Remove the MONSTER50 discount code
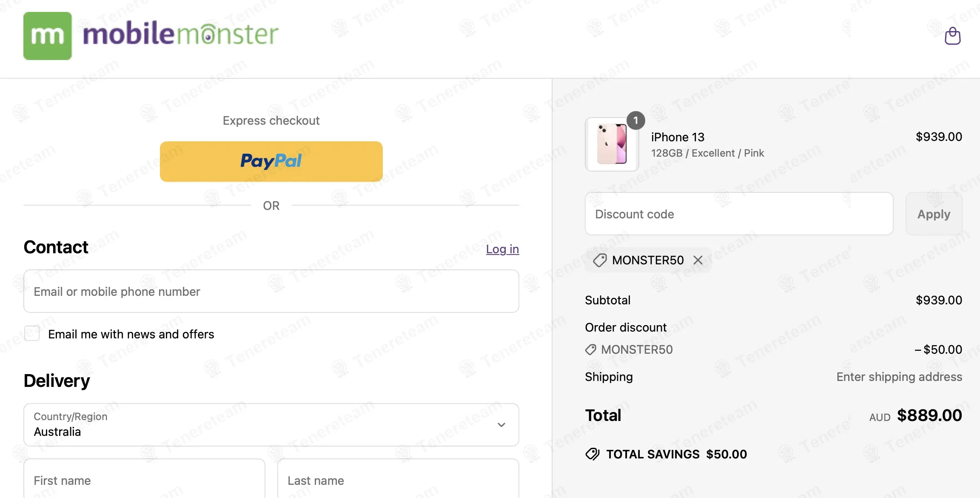Image resolution: width=980 pixels, height=498 pixels. [698, 260]
